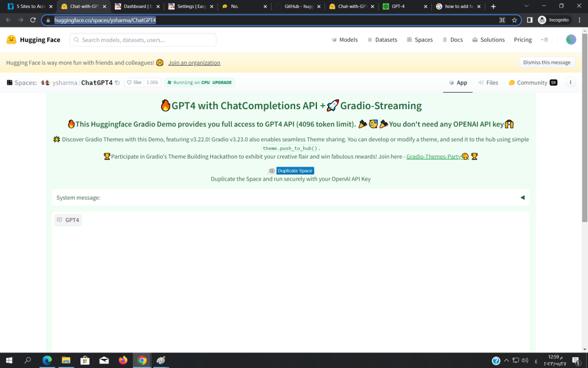
Task: Open the space three-dot options menu
Action: coord(570,82)
